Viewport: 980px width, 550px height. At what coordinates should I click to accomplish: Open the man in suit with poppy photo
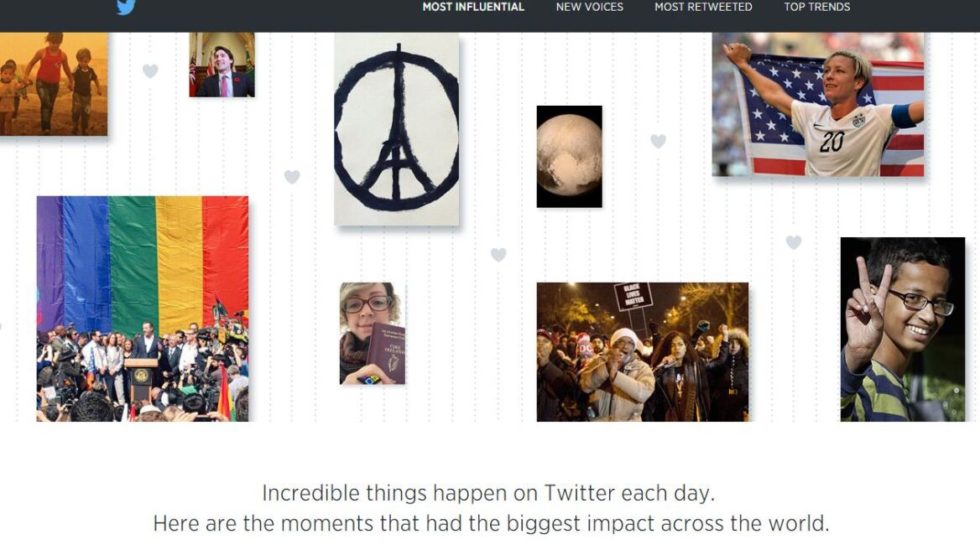[x=222, y=65]
